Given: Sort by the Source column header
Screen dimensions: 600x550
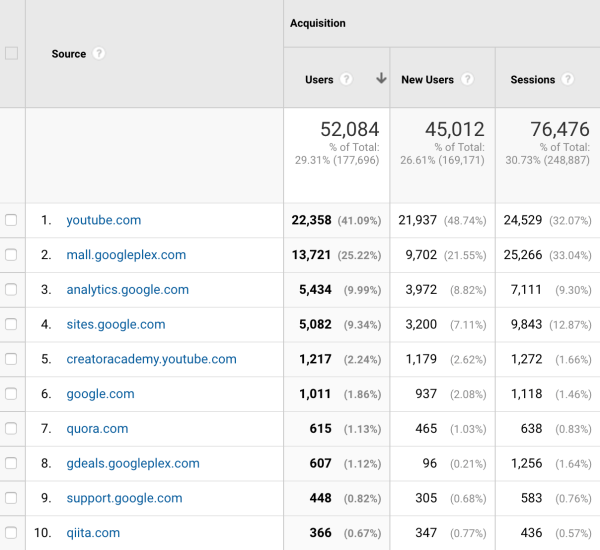Looking at the screenshot, I should tap(69, 54).
